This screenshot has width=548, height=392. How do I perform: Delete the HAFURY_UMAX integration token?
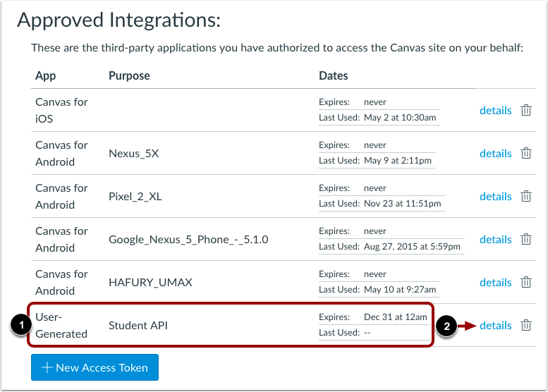526,282
